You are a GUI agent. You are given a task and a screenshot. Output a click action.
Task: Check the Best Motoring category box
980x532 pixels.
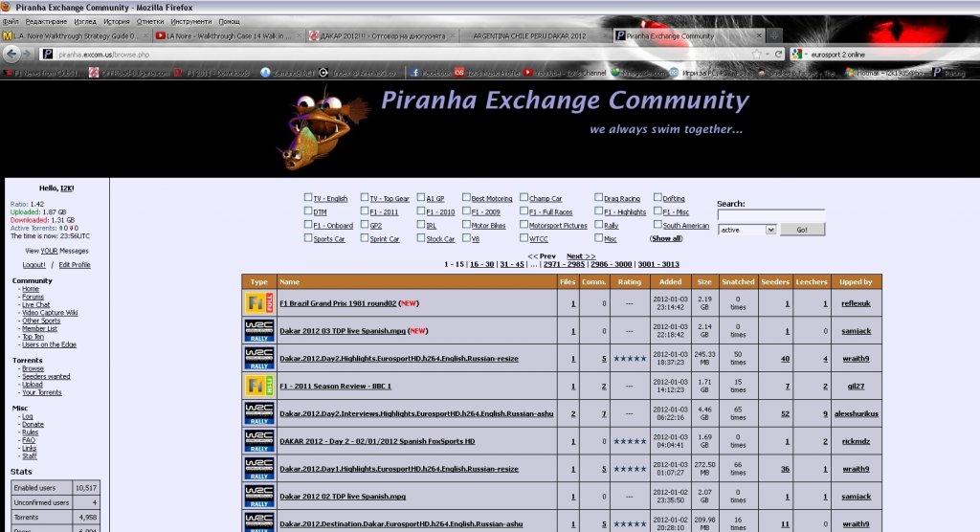466,197
